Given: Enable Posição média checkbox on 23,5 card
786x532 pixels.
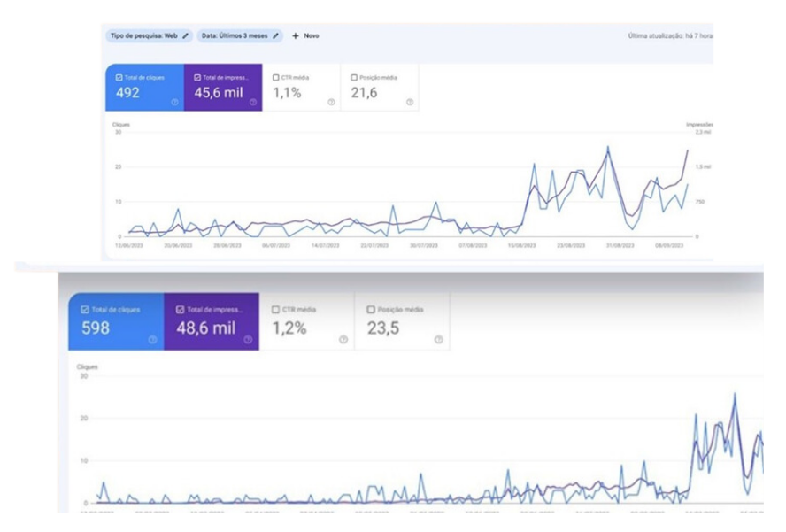Looking at the screenshot, I should (x=370, y=310).
